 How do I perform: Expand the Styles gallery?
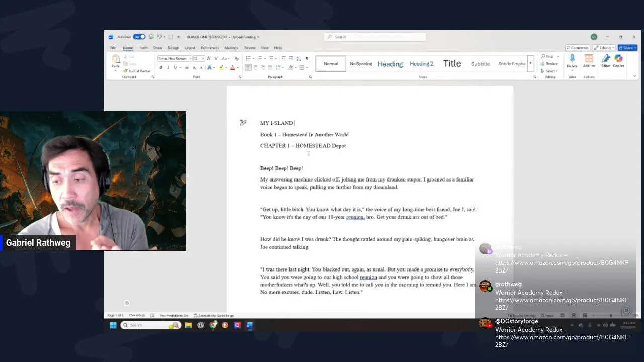[530, 64]
